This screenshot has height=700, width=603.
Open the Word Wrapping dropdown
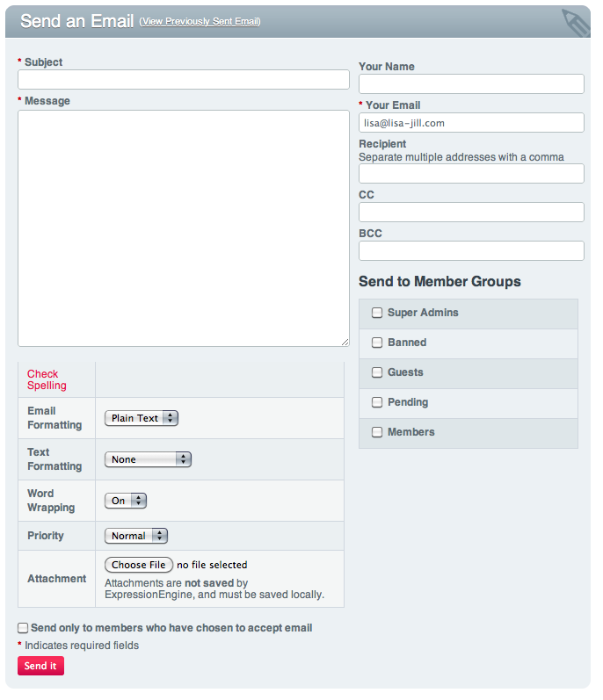coord(126,501)
